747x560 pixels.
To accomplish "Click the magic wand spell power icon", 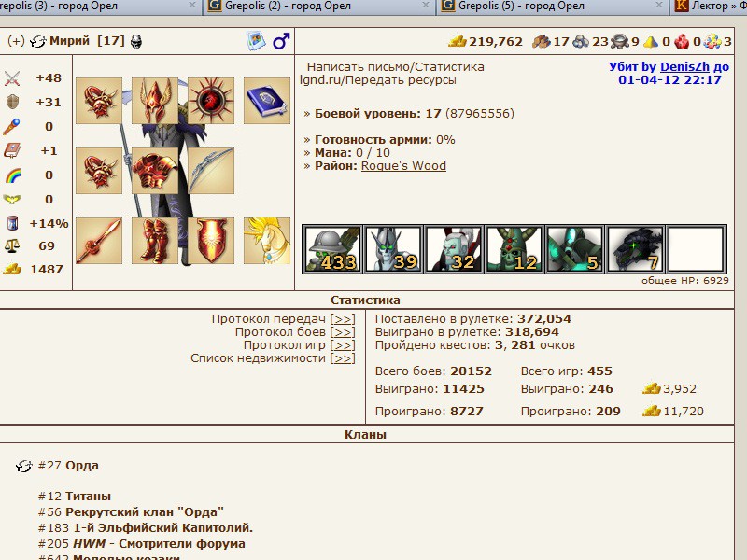I will pos(12,127).
